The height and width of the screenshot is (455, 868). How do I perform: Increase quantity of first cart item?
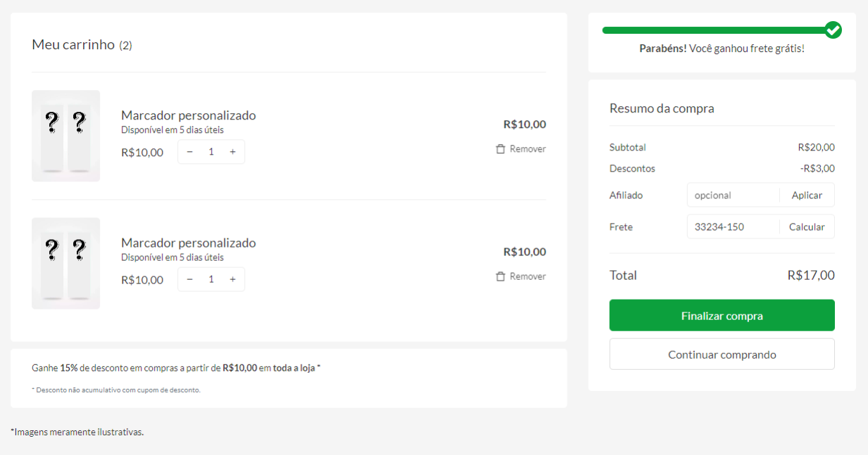coord(232,152)
